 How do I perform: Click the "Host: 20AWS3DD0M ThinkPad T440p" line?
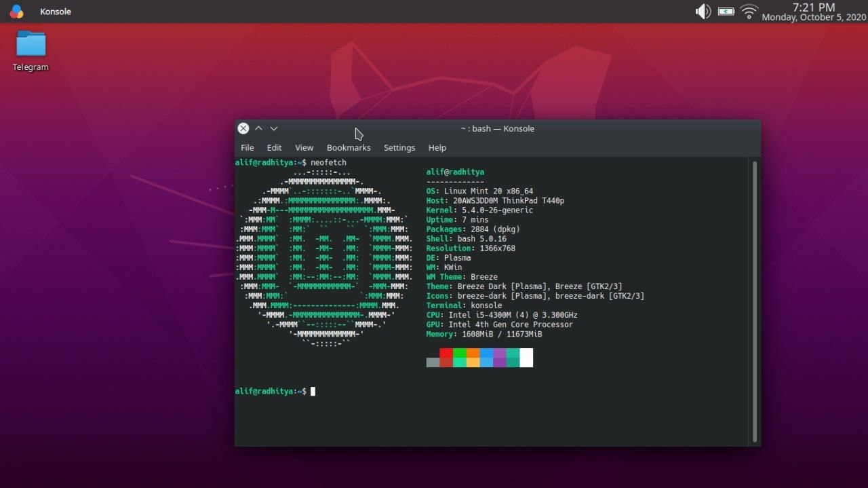tap(495, 201)
